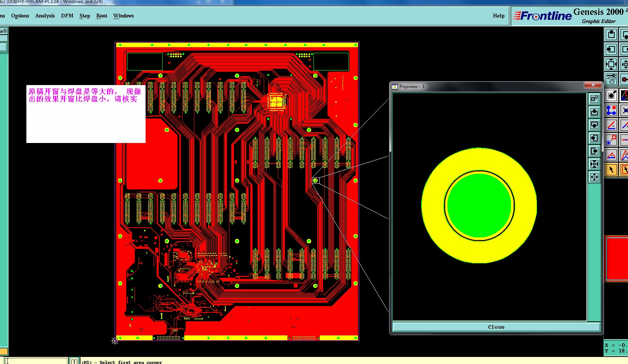628x364 pixels.
Task: Click the boxed pad on PCB layout
Action: pyautogui.click(x=316, y=181)
